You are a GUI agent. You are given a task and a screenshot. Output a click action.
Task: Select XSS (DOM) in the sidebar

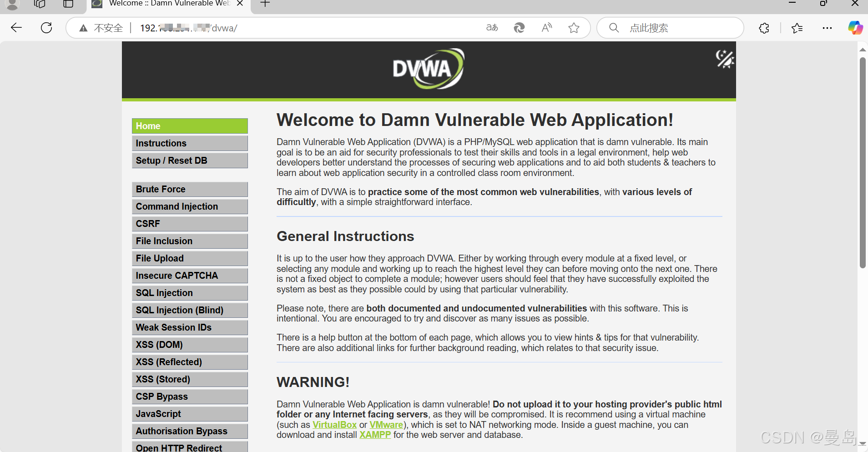pyautogui.click(x=190, y=345)
